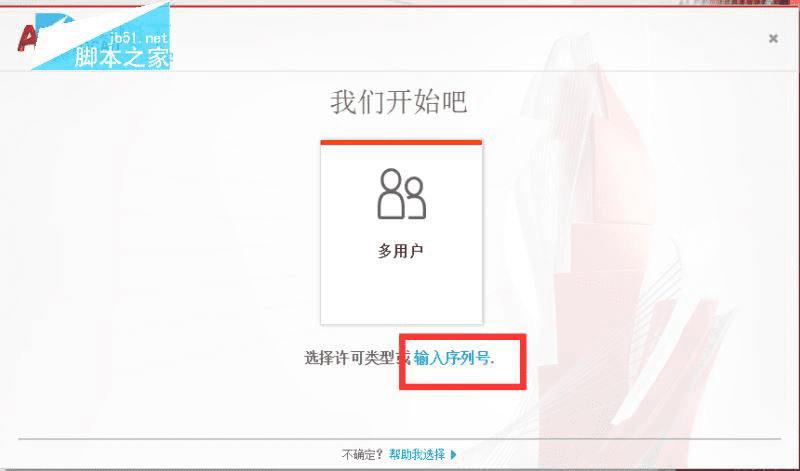Viewport: 800px width, 471px height.
Task: Click the jb51.net watermark text
Action: pyautogui.click(x=138, y=39)
